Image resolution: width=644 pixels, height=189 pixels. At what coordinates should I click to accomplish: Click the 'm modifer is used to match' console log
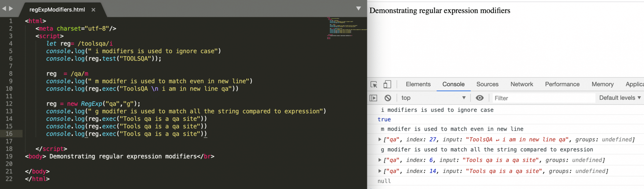452,129
